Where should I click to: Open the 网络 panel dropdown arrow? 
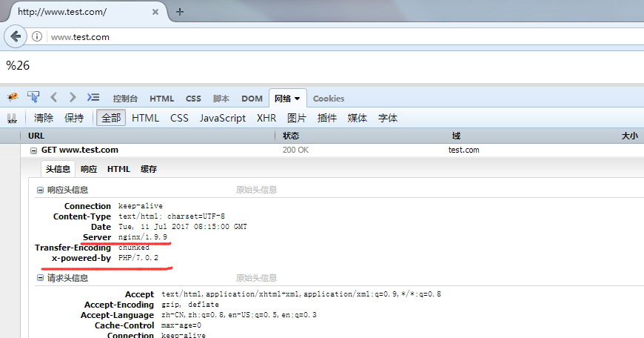(x=297, y=99)
